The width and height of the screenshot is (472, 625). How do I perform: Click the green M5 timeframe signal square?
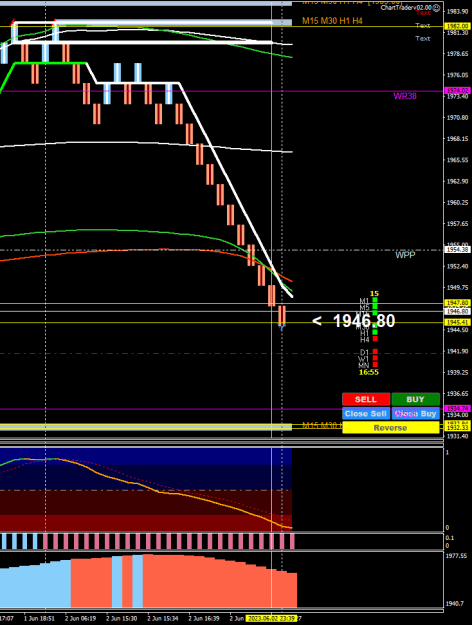375,307
